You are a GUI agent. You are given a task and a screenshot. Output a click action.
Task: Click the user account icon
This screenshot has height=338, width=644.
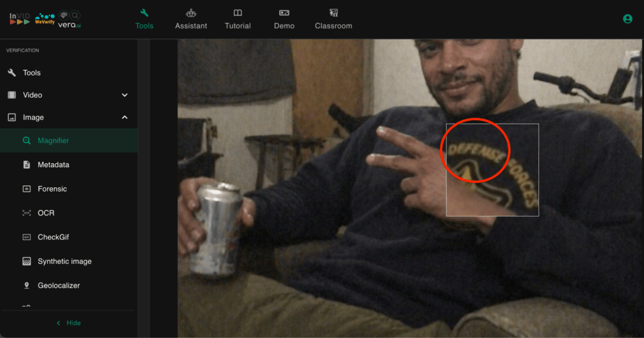click(627, 19)
